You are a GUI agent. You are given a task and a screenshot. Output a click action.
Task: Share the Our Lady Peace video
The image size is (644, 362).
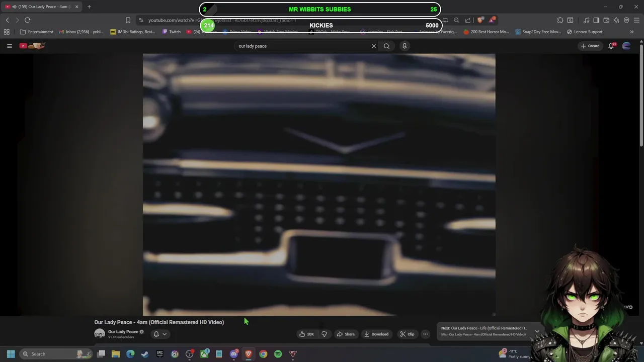pyautogui.click(x=346, y=334)
